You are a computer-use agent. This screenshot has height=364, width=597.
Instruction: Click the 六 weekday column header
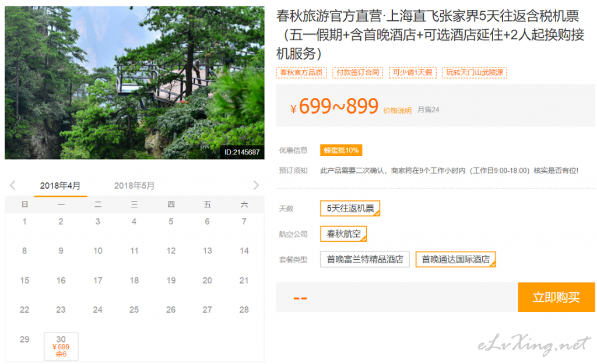click(x=244, y=204)
